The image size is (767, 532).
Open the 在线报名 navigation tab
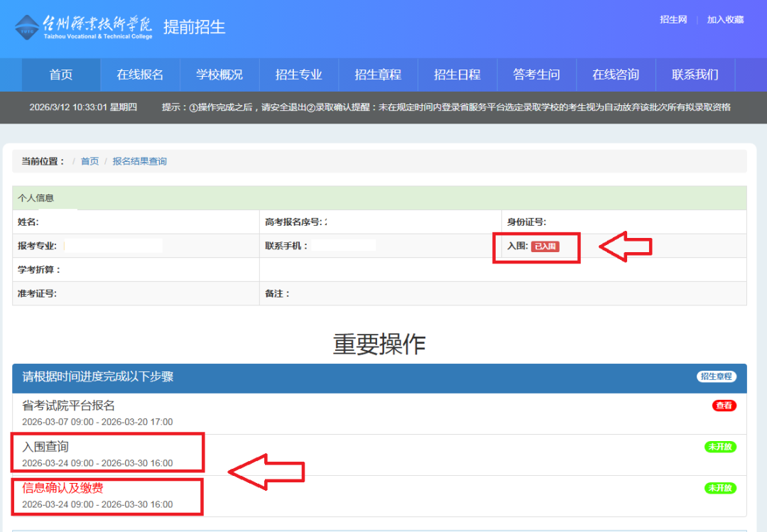(x=140, y=75)
